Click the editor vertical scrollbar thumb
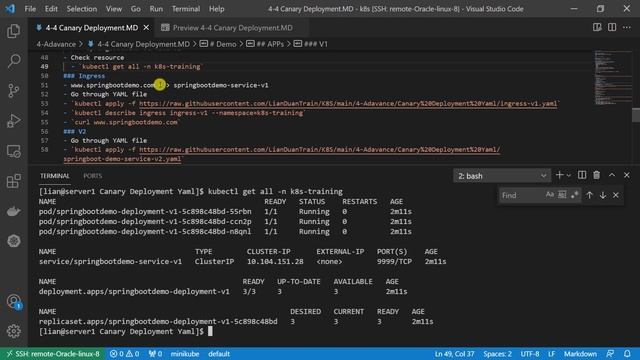This screenshot has height=360, width=640. pyautogui.click(x=636, y=115)
